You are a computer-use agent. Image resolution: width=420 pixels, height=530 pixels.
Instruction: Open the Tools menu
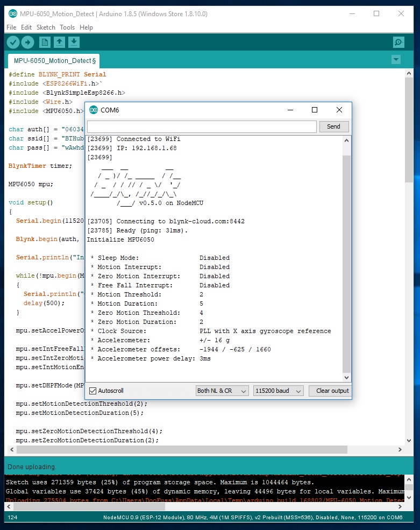[x=67, y=27]
